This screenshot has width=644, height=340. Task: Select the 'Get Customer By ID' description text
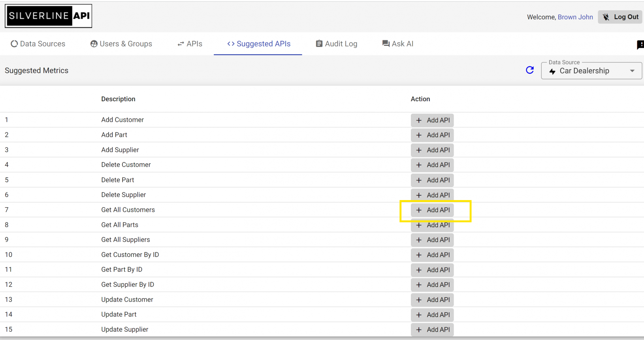130,255
